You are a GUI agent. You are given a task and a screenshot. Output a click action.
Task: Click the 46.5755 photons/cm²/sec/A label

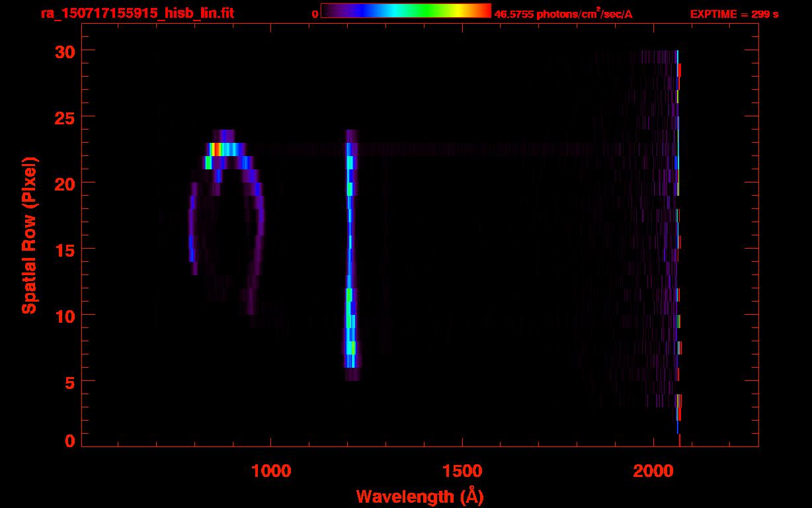563,13
